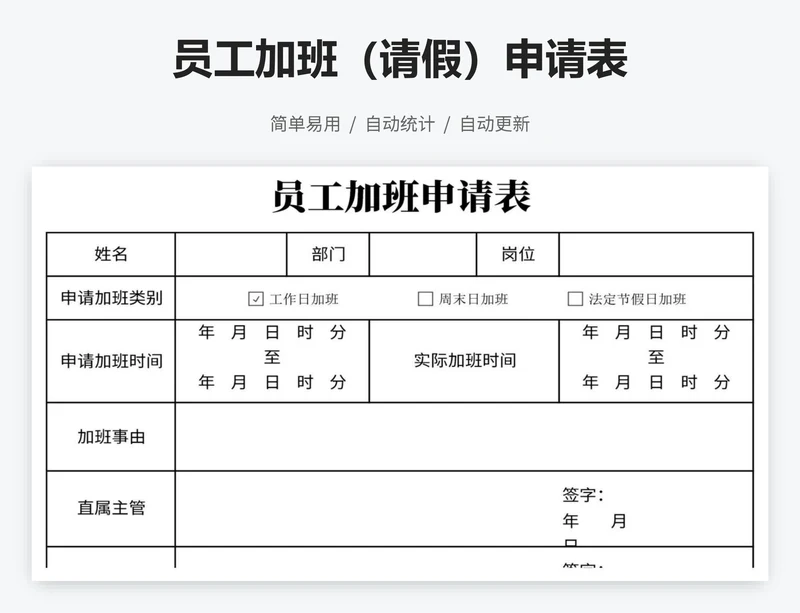Click 签字: in the 直属主管 row
Viewport: 800px width, 613px height.
(583, 495)
